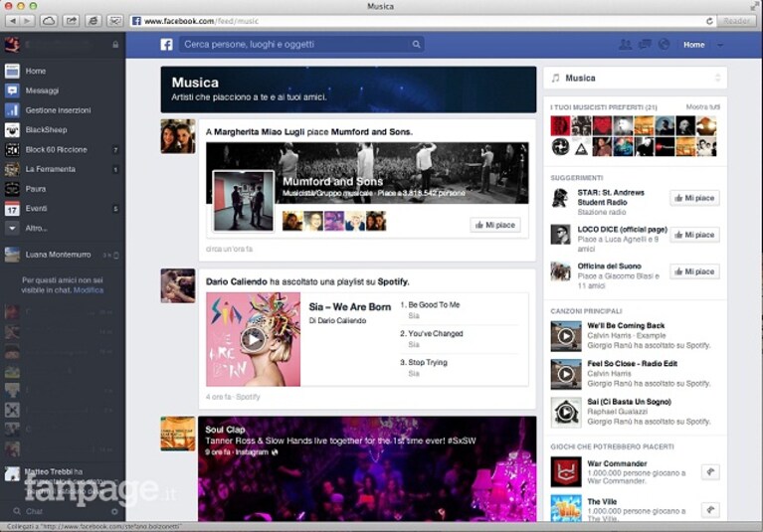The width and height of the screenshot is (763, 532).
Task: Open Block 60 Riccione in sidebar
Action: [63, 150]
